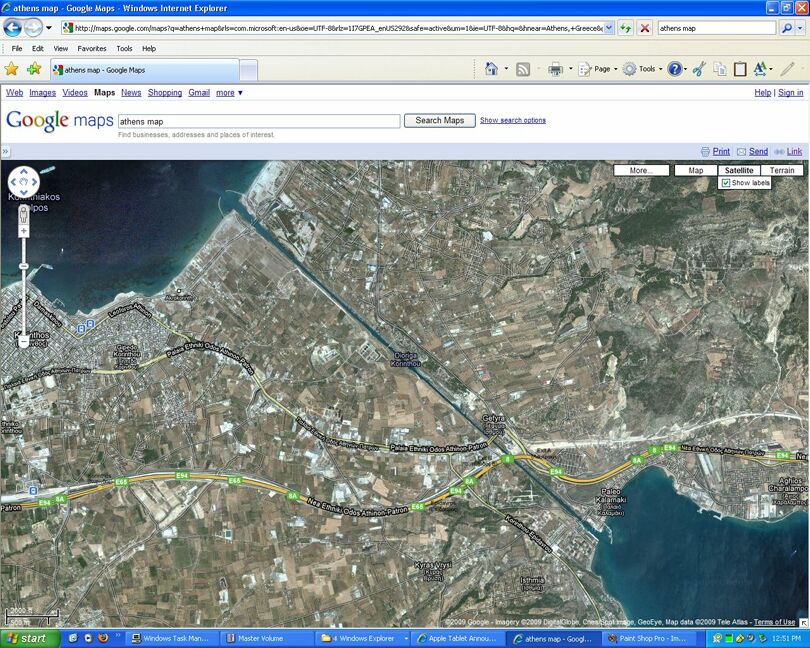
Task: Click the Link link above map
Action: tap(794, 151)
